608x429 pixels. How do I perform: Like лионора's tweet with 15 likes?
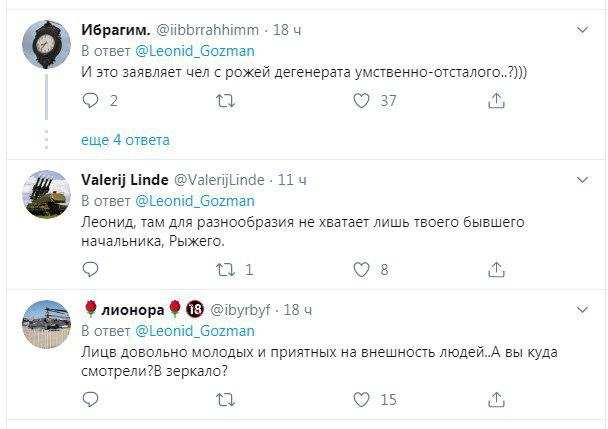click(x=363, y=400)
